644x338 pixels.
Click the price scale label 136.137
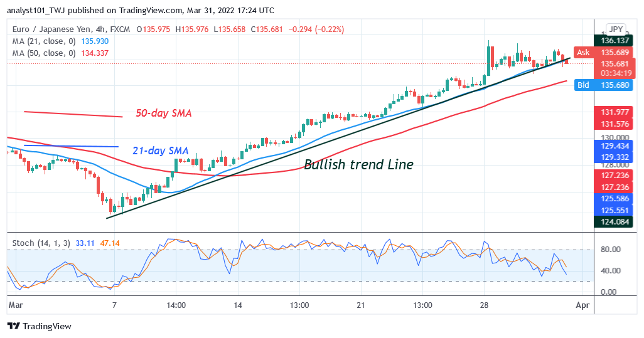[614, 41]
